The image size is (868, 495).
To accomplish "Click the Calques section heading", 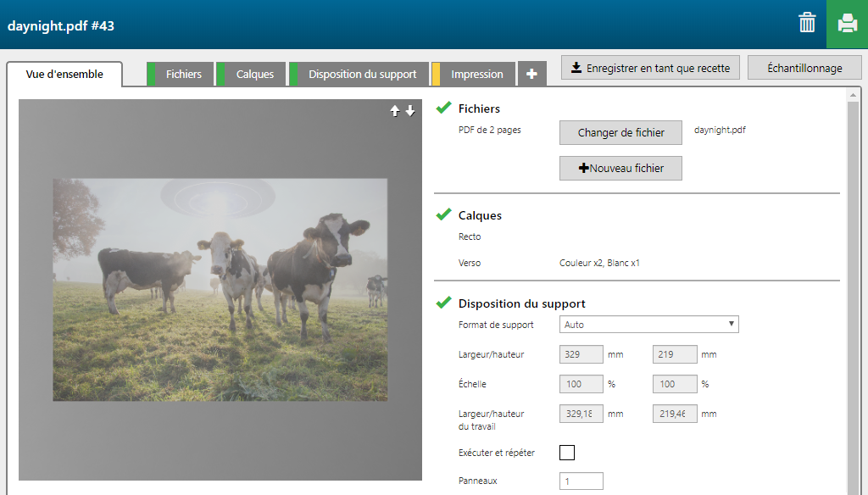I will 480,215.
